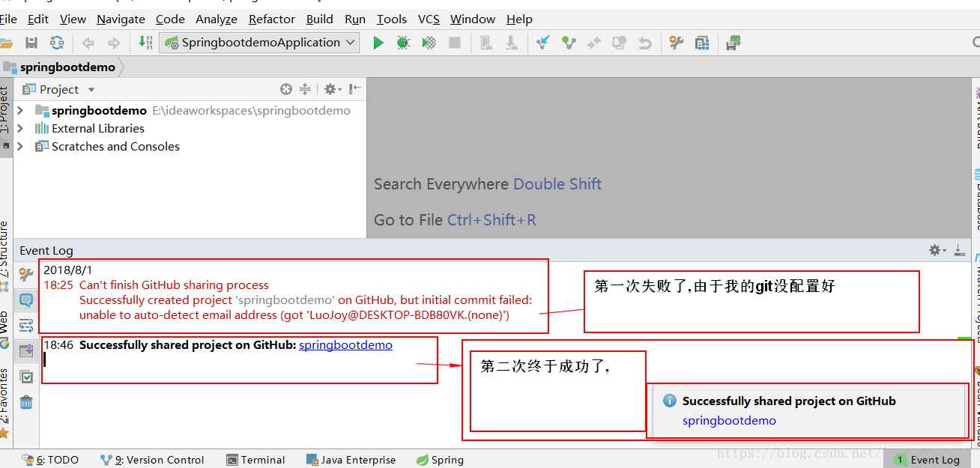The width and height of the screenshot is (980, 468).
Task: Click the VCS Update Project icon
Action: 543,43
